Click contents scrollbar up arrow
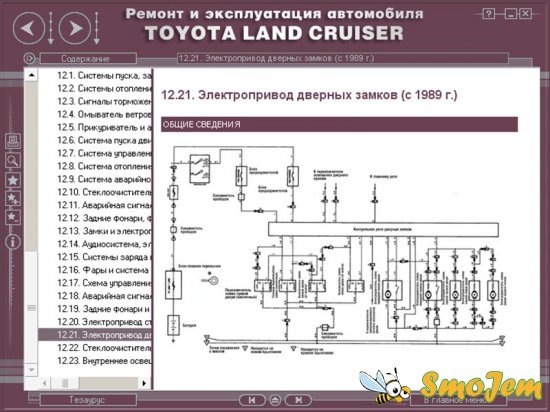The height and width of the screenshot is (412, 550). [x=31, y=75]
